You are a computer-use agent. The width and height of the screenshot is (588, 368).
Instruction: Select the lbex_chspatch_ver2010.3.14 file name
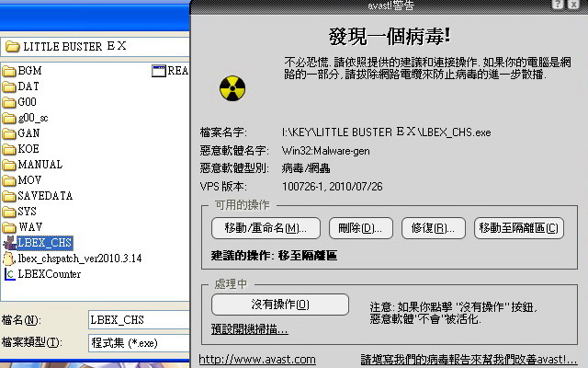(x=80, y=259)
